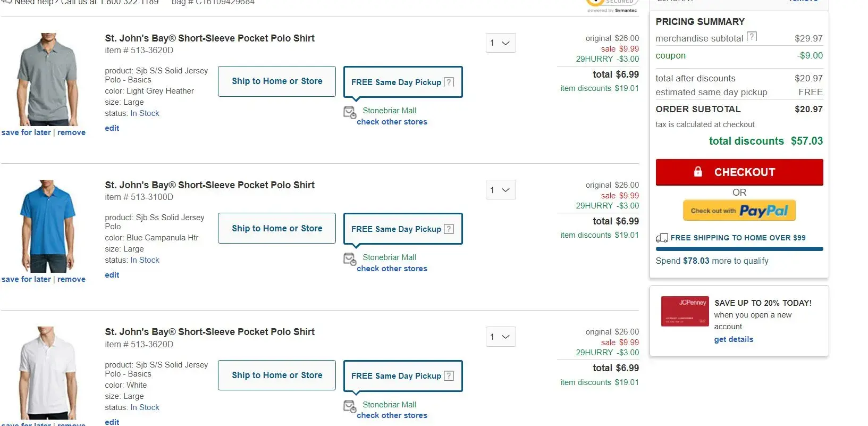Click help icon beside merchandise subtotal
The image size is (868, 426).
pyautogui.click(x=752, y=37)
